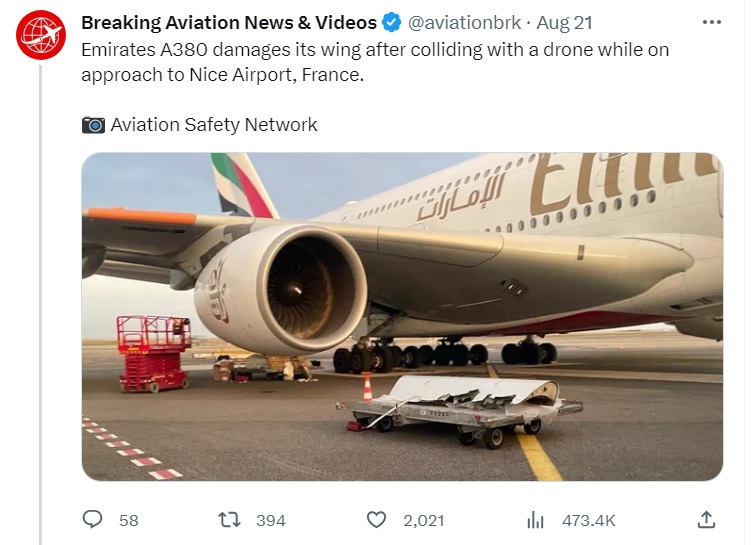
Task: Open the three-dot more options menu
Action: (710, 22)
